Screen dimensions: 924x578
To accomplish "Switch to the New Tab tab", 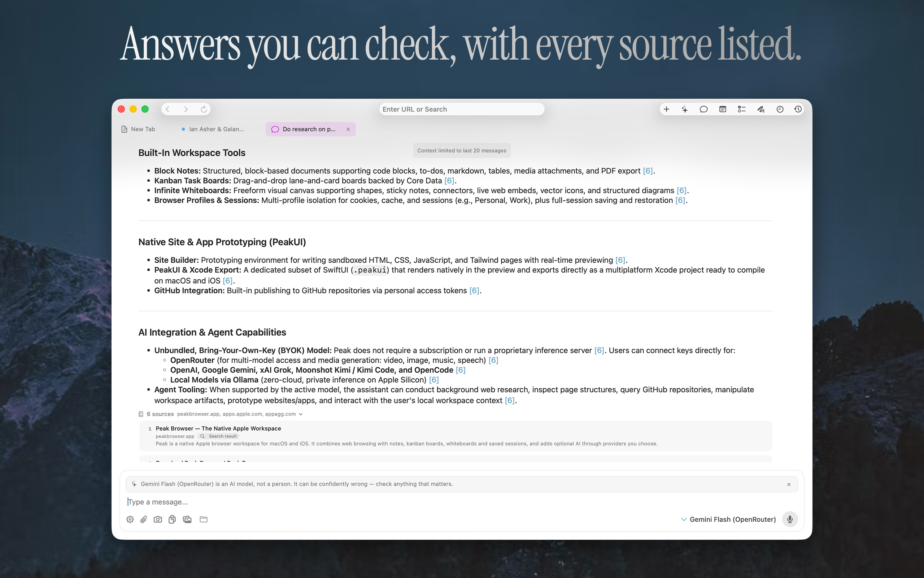I will click(138, 129).
